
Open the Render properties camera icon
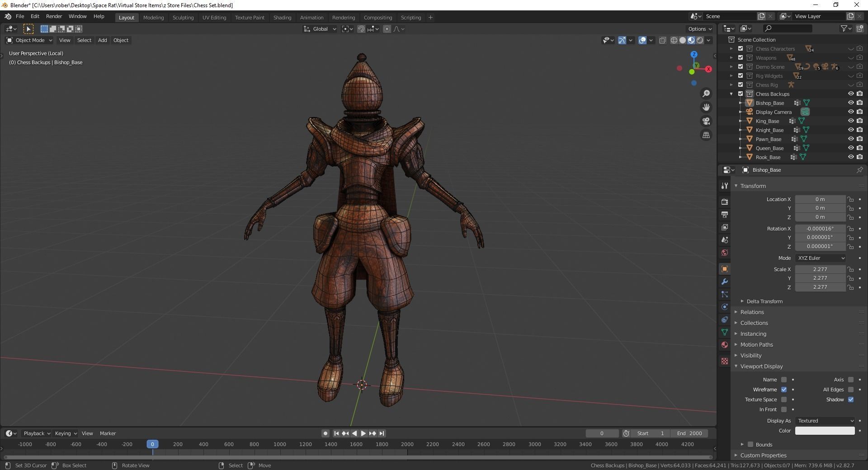[x=725, y=202]
